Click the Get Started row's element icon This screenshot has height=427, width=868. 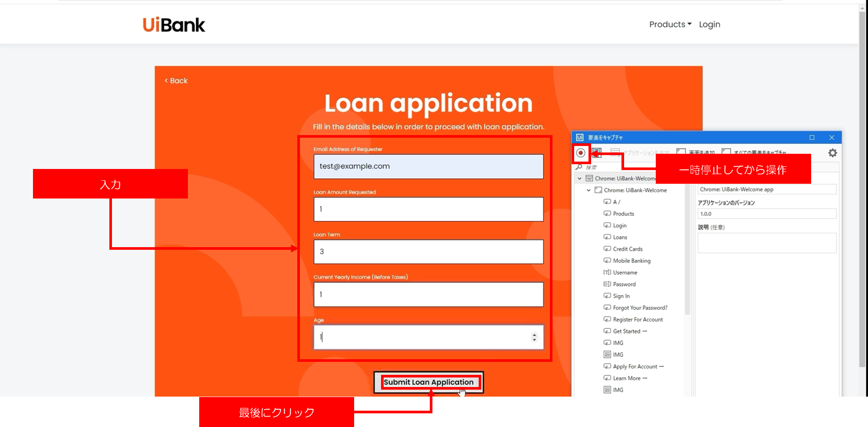[x=607, y=331]
